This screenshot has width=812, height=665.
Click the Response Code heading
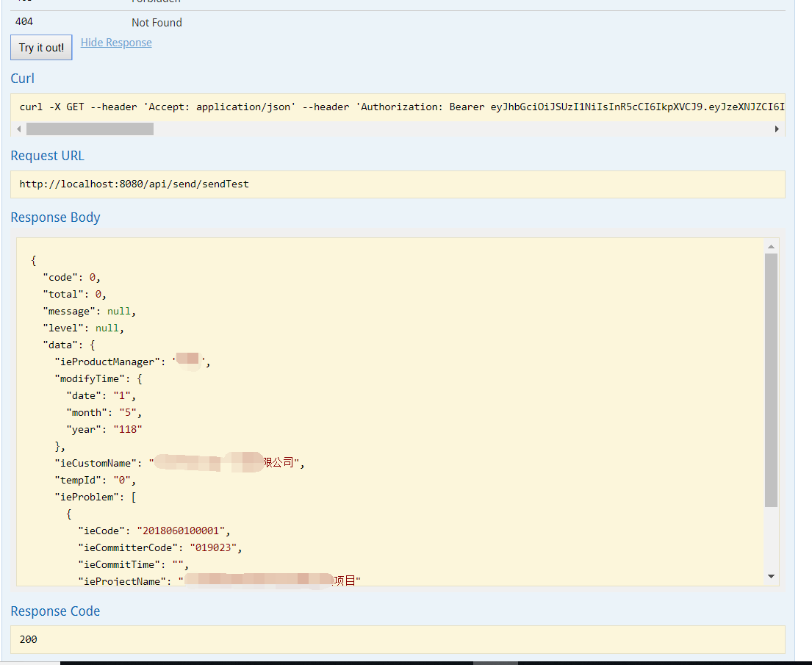(x=56, y=611)
